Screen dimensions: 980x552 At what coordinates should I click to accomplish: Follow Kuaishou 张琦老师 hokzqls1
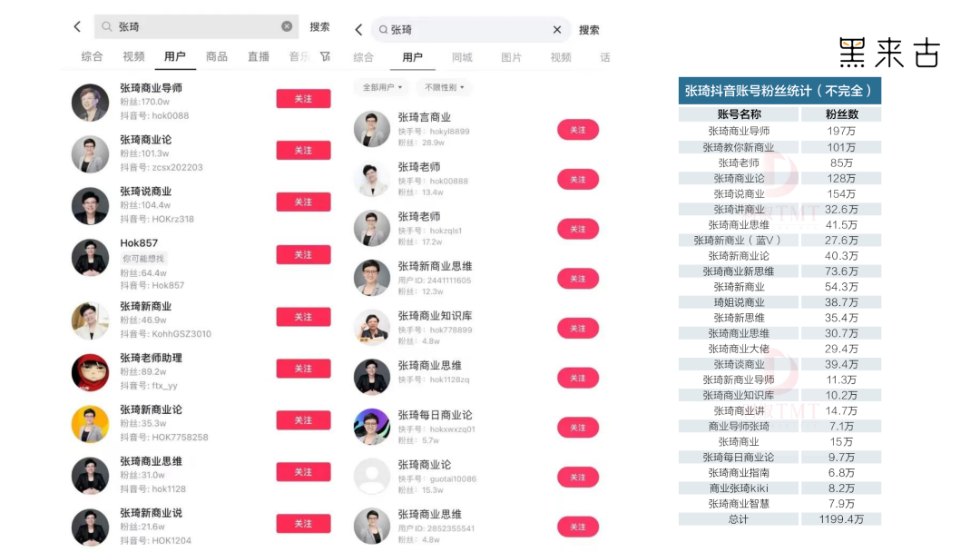point(577,229)
